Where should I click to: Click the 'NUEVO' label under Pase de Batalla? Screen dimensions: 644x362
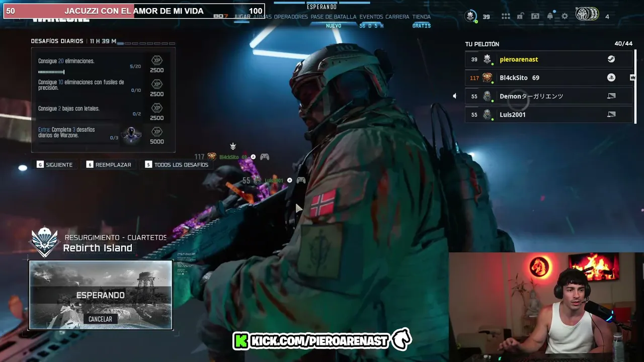tap(334, 26)
